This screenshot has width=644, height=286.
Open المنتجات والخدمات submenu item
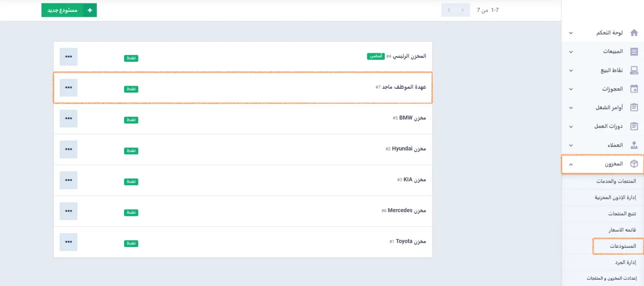616,181
